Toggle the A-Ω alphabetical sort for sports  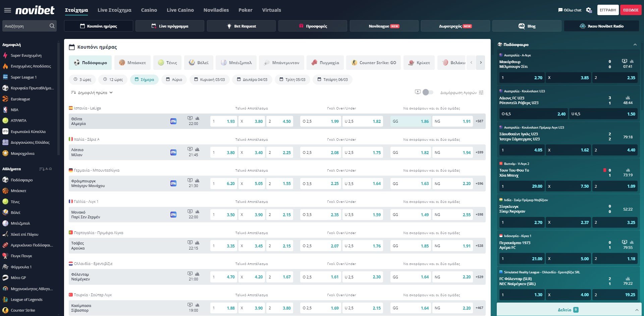point(46,169)
